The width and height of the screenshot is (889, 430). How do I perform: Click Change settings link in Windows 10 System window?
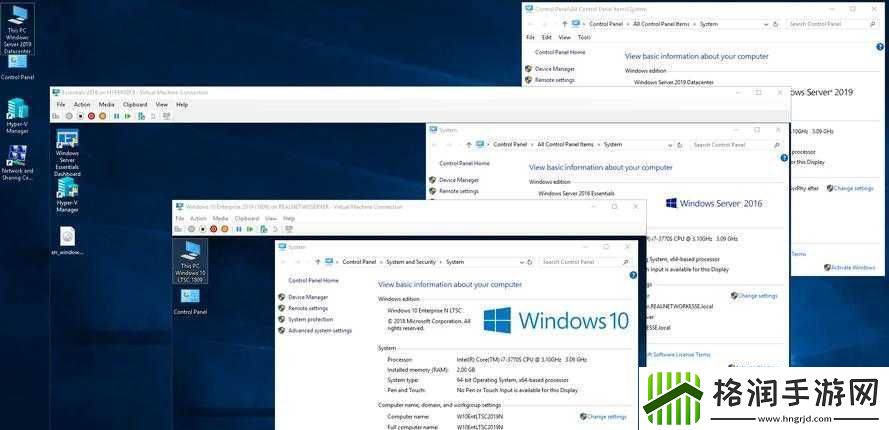tap(607, 416)
